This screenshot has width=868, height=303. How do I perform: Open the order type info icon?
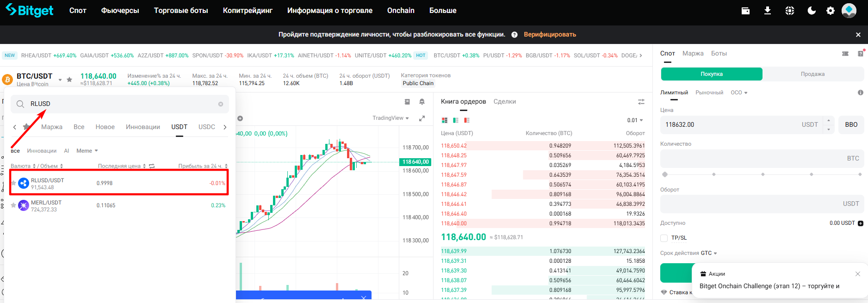pyautogui.click(x=861, y=93)
